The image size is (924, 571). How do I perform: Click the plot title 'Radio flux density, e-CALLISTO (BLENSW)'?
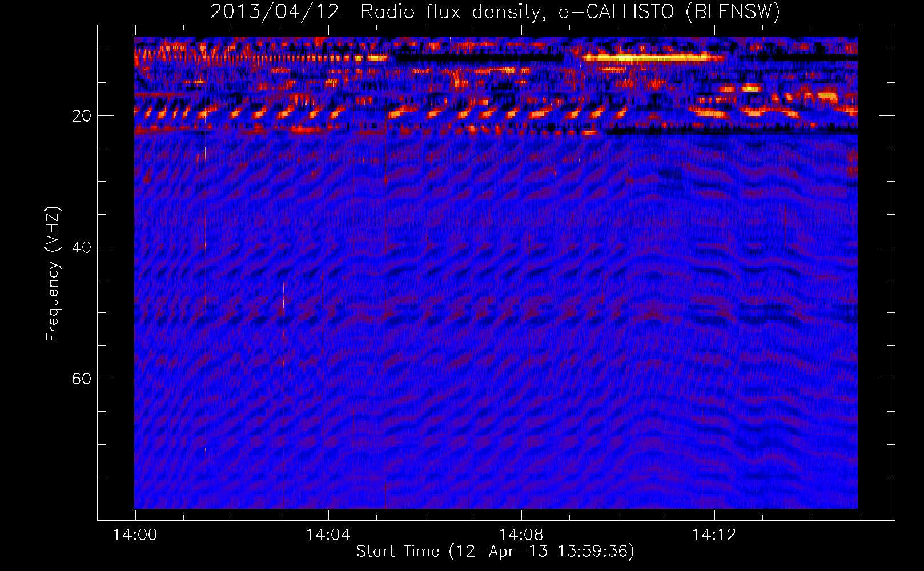pyautogui.click(x=570, y=12)
